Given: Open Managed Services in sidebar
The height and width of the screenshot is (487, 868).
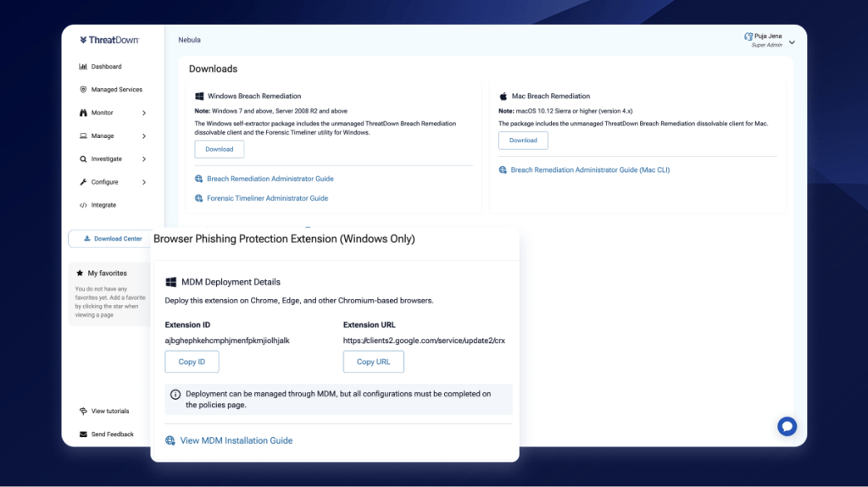Looking at the screenshot, I should click(117, 90).
